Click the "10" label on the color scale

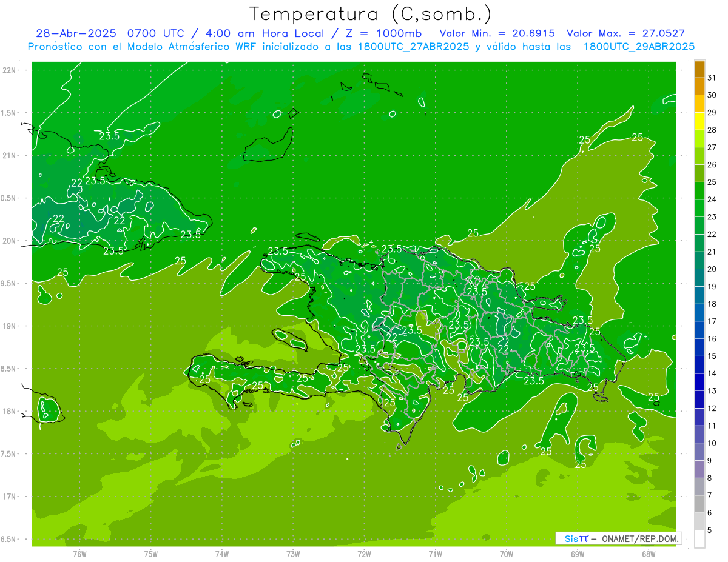[x=712, y=443]
